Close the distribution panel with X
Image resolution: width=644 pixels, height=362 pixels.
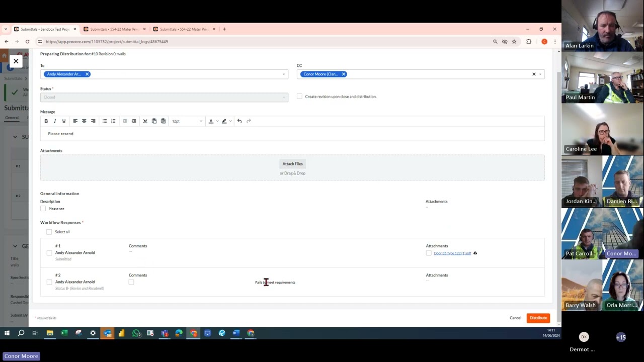(16, 61)
